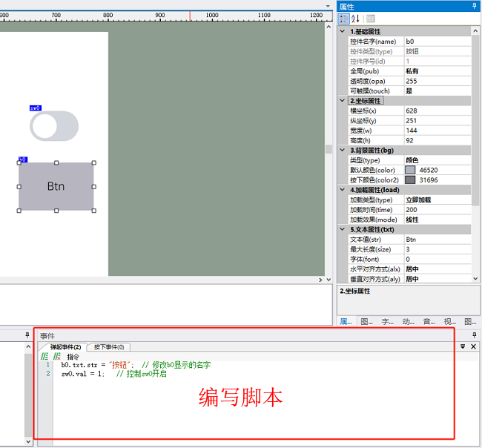Open the property pages icon

[371, 19]
